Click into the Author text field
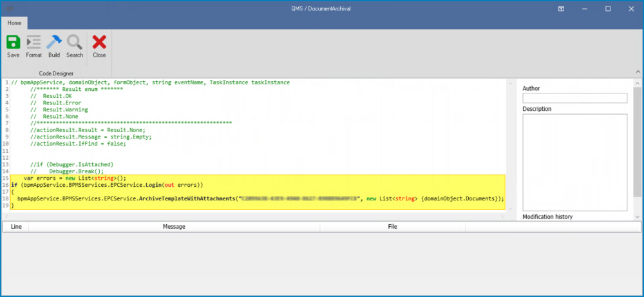This screenshot has width=644, height=297. click(574, 98)
